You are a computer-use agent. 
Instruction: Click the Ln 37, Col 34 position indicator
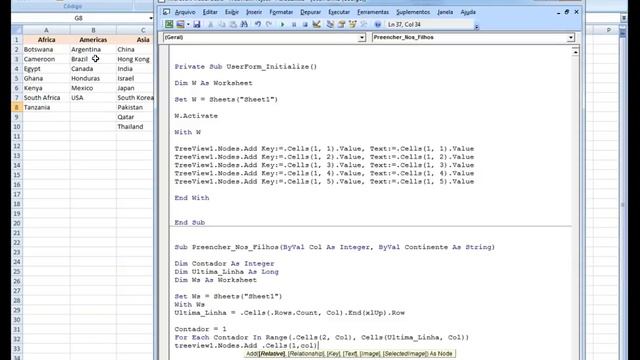(404, 24)
